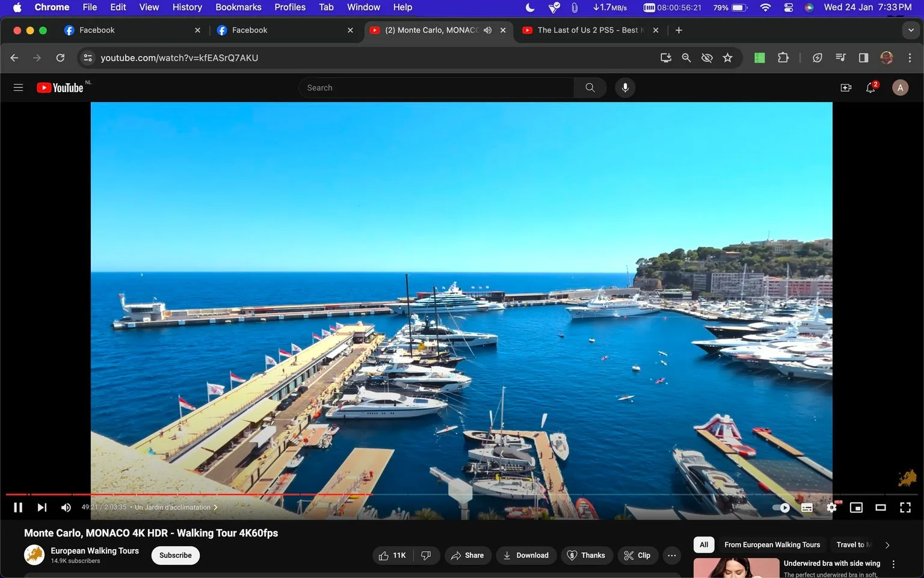Enable theater mode view
Viewport: 924px width, 578px height.
pyautogui.click(x=881, y=508)
